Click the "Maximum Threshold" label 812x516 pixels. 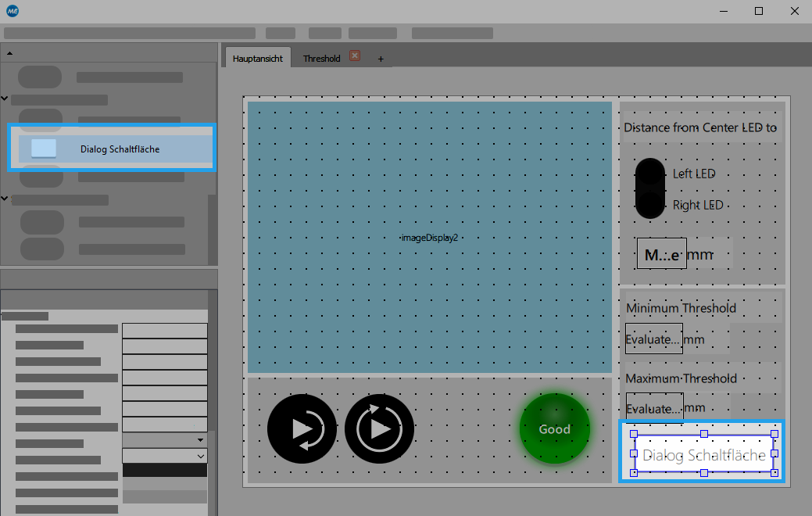point(681,378)
